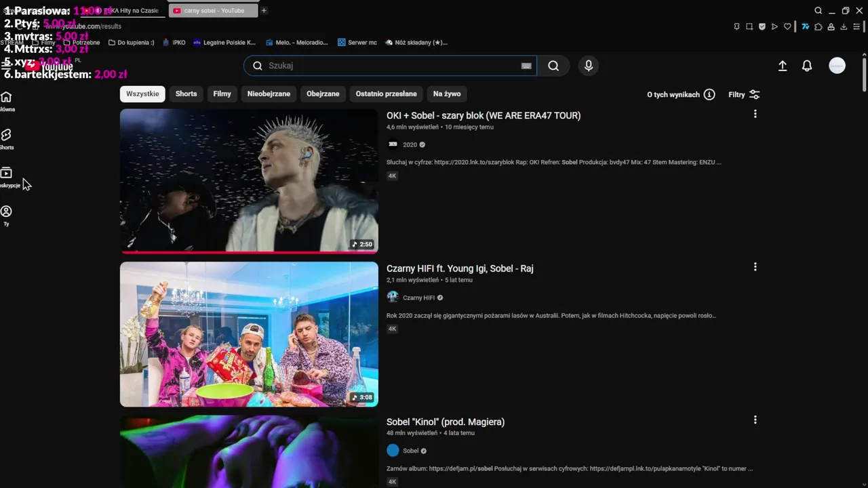The width and height of the screenshot is (868, 488).
Task: Open the account avatar menu
Action: pyautogui.click(x=837, y=66)
